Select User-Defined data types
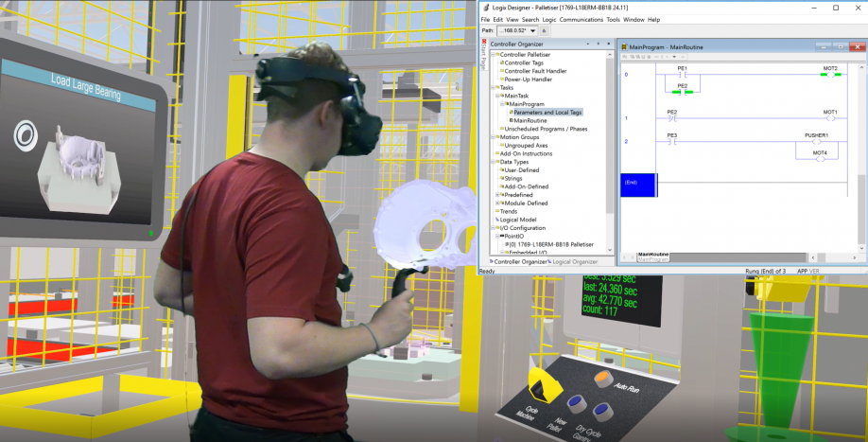 [522, 170]
